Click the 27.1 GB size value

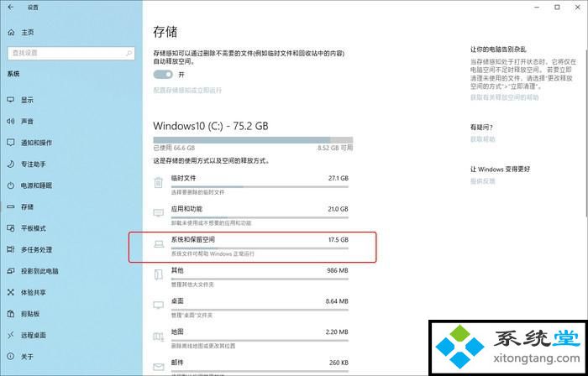[x=338, y=178]
